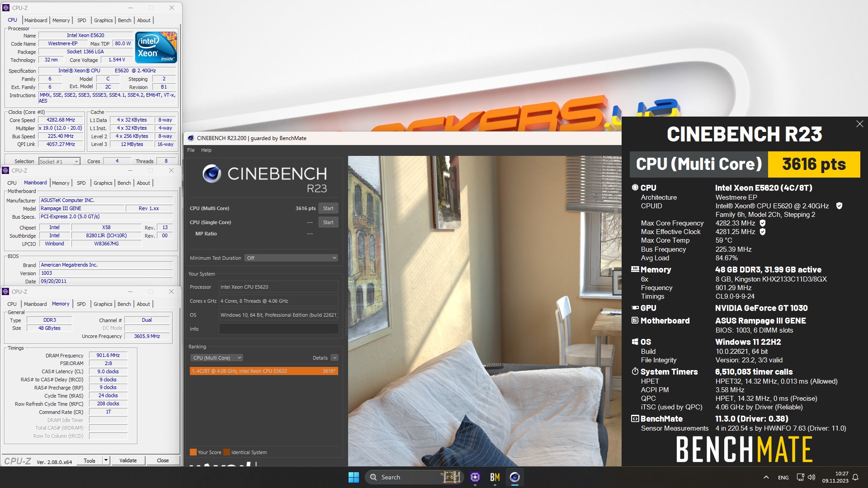
Task: Close the BenchMate result panel
Action: tap(859, 124)
